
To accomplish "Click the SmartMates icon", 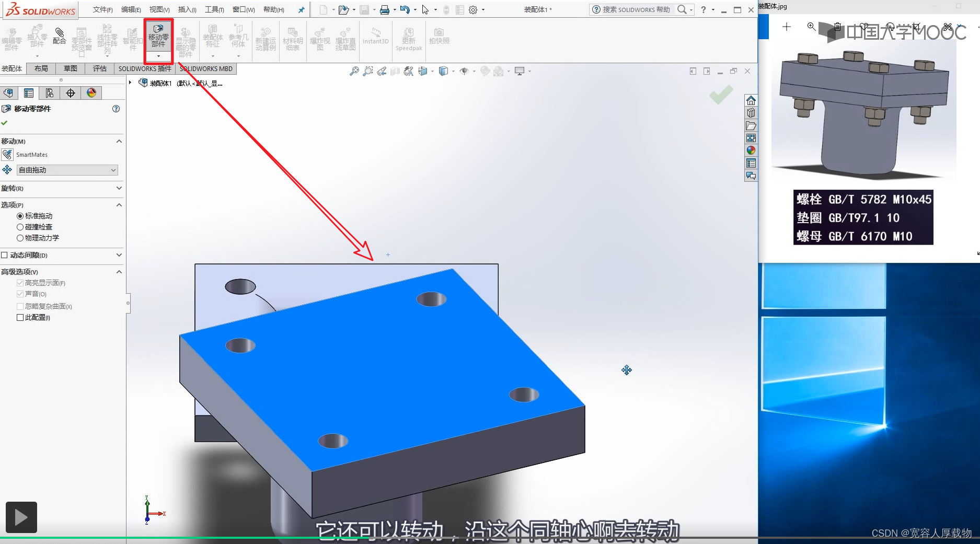I will [7, 155].
